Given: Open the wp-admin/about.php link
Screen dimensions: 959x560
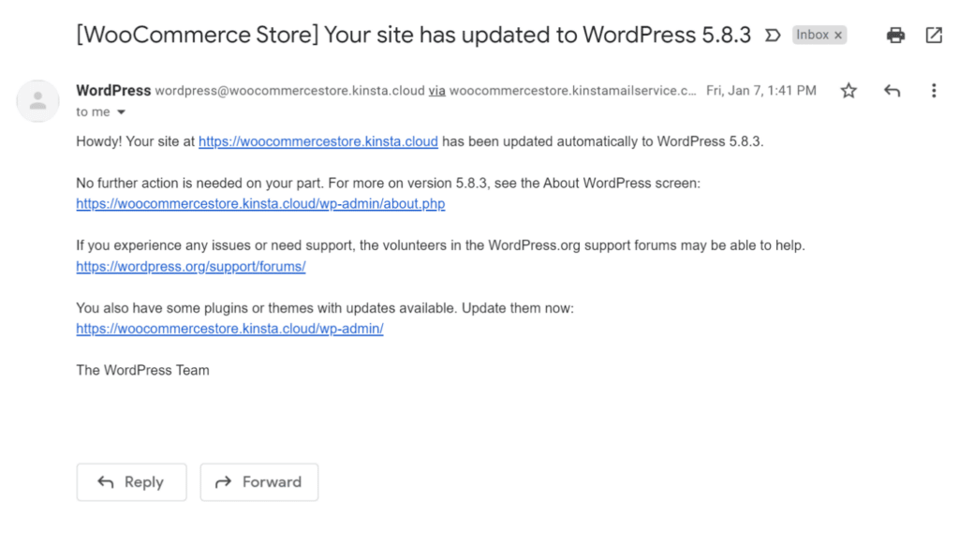Looking at the screenshot, I should tap(260, 204).
